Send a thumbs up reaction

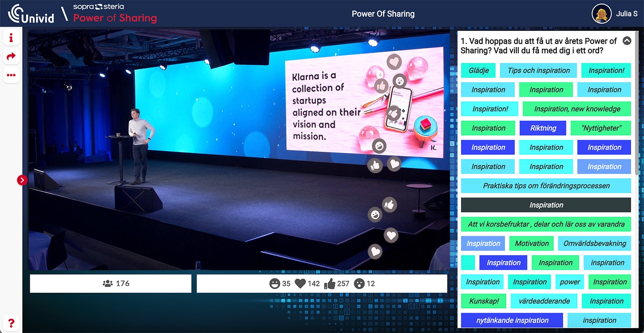[x=330, y=284]
